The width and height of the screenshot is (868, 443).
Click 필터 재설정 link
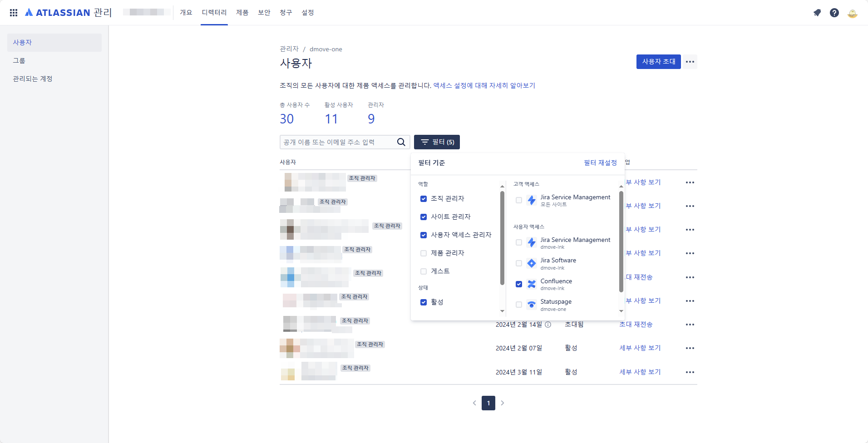coord(600,163)
